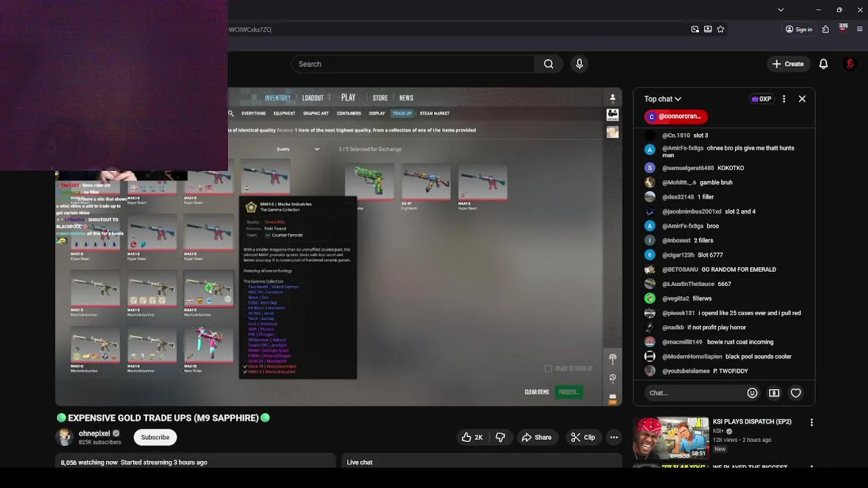Click the in-game inventory search magnifier

point(231,113)
